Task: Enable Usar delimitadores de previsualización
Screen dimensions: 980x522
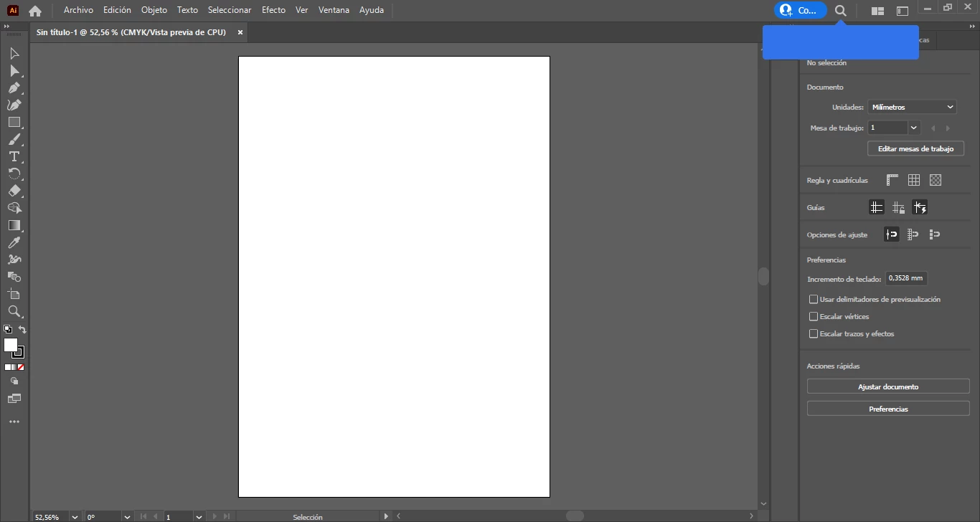Action: coord(814,300)
